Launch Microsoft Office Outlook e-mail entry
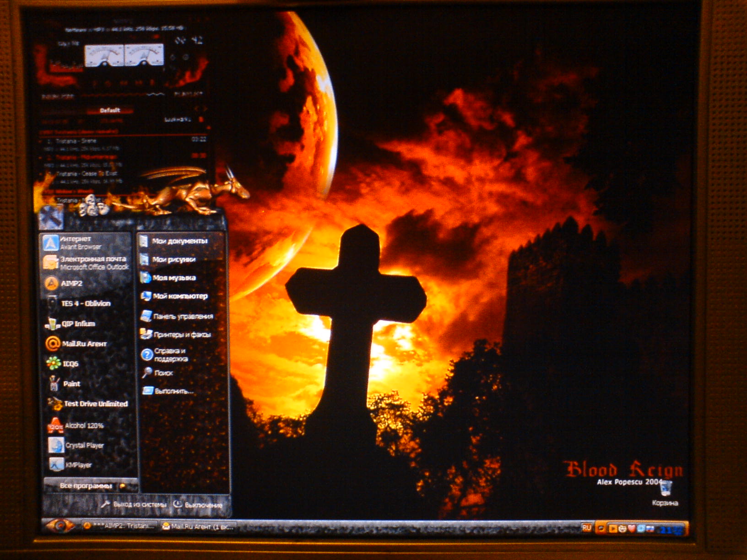This screenshot has width=747, height=560. [x=86, y=263]
